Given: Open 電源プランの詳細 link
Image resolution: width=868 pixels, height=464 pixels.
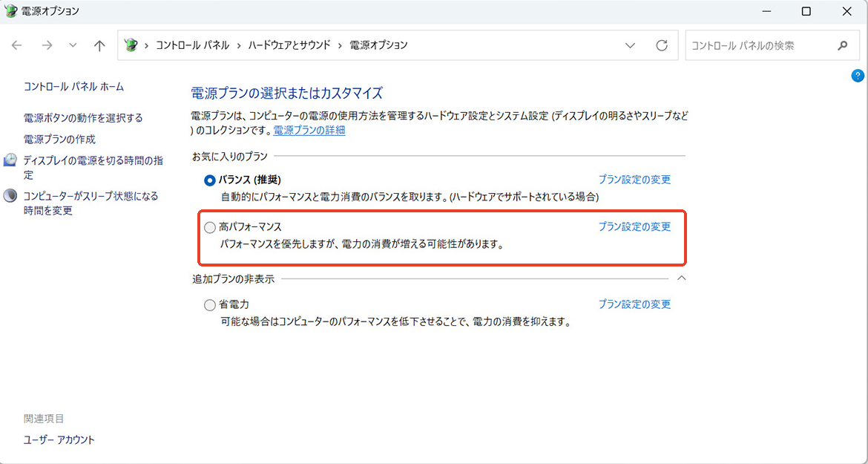Looking at the screenshot, I should pyautogui.click(x=309, y=131).
